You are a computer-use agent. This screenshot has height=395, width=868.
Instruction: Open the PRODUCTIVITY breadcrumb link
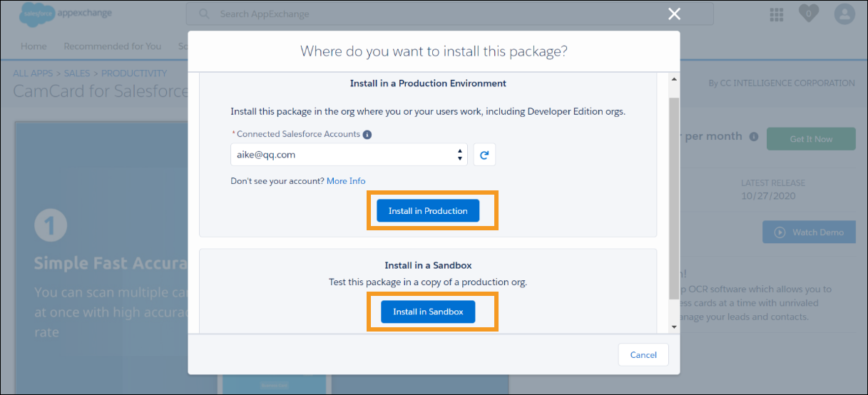tap(134, 73)
